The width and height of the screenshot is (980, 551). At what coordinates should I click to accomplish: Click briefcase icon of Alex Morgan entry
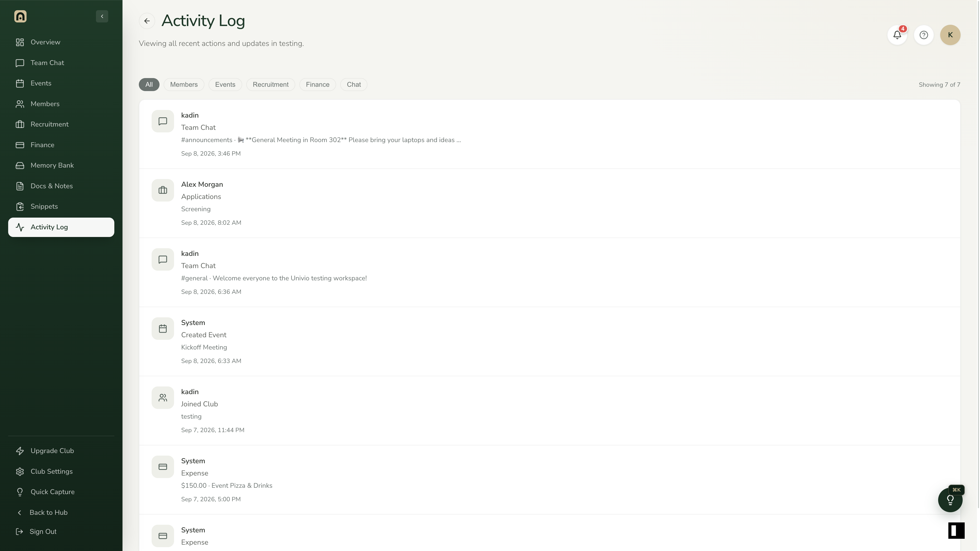pos(163,191)
